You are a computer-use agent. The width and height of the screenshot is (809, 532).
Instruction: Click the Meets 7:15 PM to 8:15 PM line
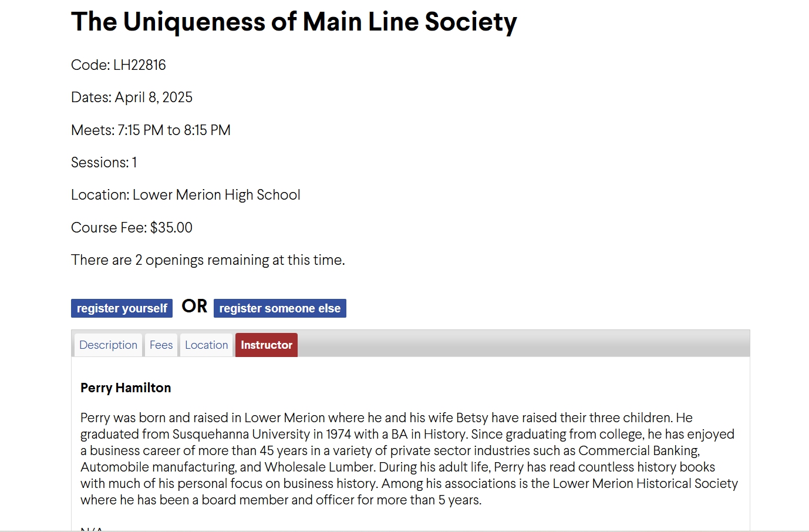pos(150,130)
